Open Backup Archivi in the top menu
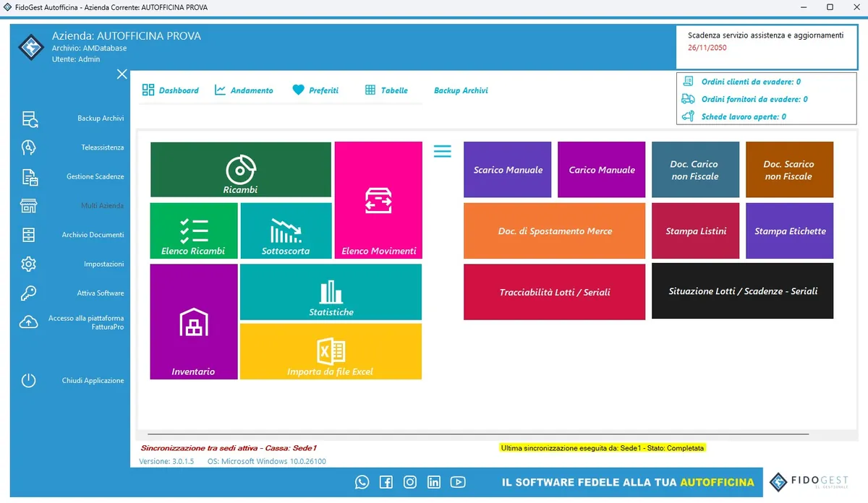This screenshot has width=868, height=503. [x=461, y=90]
